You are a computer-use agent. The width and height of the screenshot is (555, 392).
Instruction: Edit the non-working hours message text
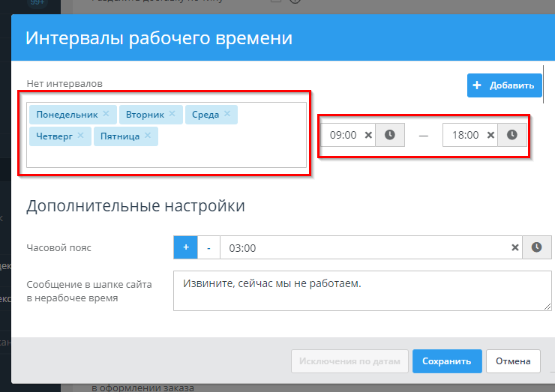361,290
